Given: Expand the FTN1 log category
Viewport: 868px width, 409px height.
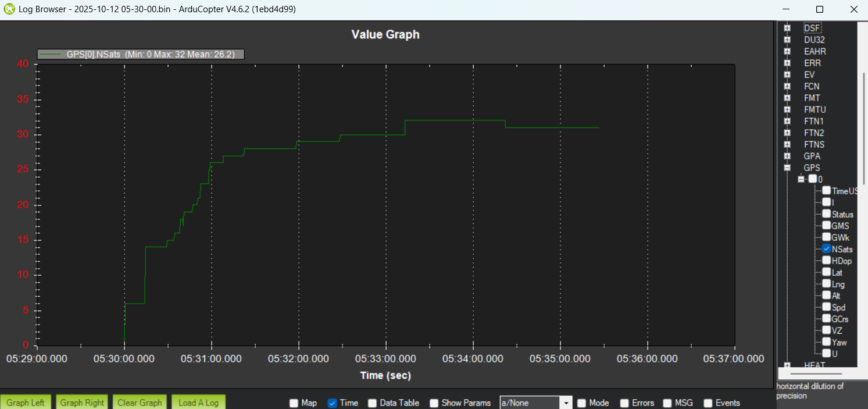Looking at the screenshot, I should 787,121.
